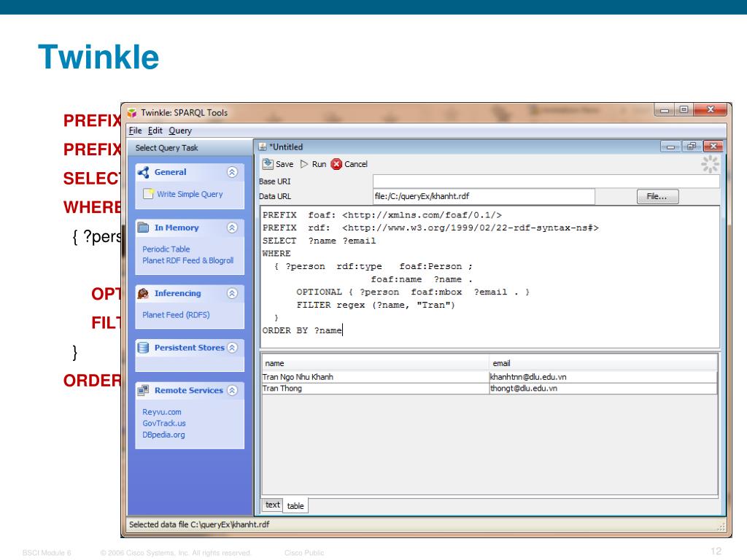Collapse the In Memory section chevron

(x=232, y=227)
